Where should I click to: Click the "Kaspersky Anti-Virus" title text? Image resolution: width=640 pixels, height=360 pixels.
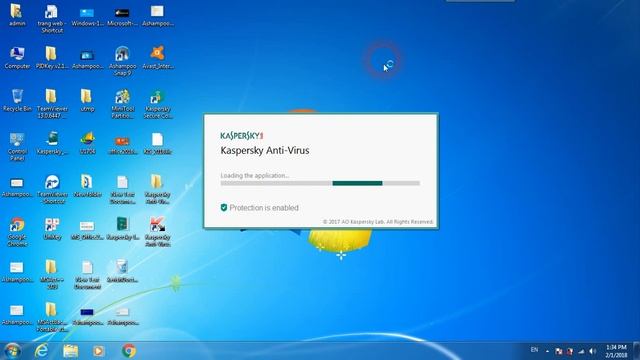click(x=264, y=150)
